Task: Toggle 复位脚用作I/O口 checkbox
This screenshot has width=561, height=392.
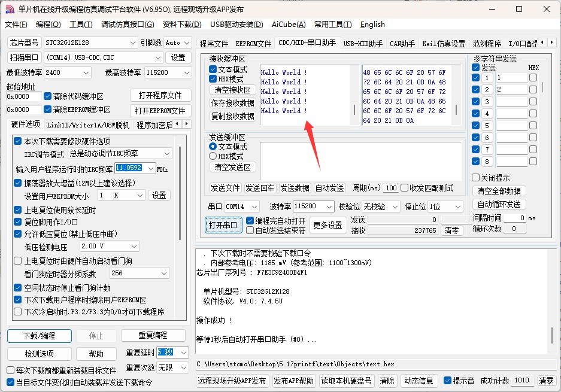Action: [x=17, y=222]
